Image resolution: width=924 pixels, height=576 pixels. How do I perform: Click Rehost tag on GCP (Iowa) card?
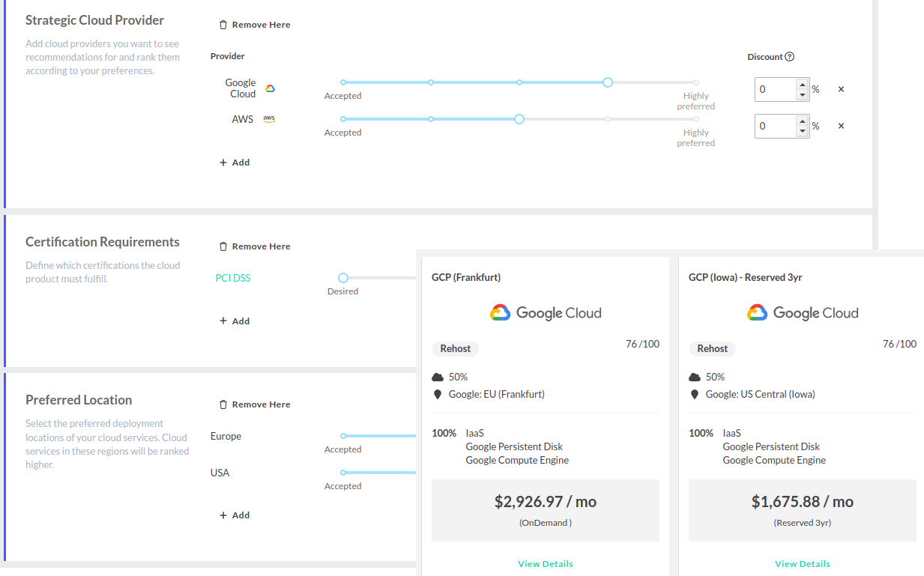(x=713, y=349)
